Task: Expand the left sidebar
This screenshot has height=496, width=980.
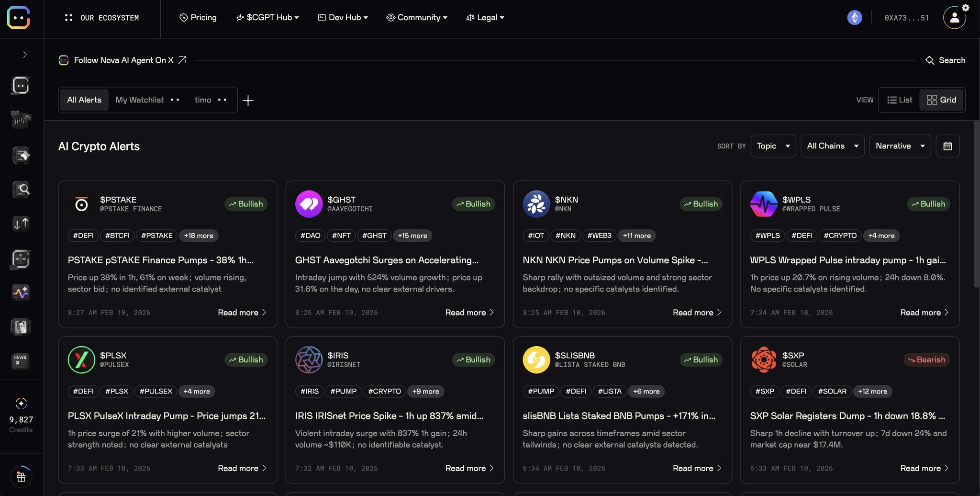Action: (x=25, y=55)
